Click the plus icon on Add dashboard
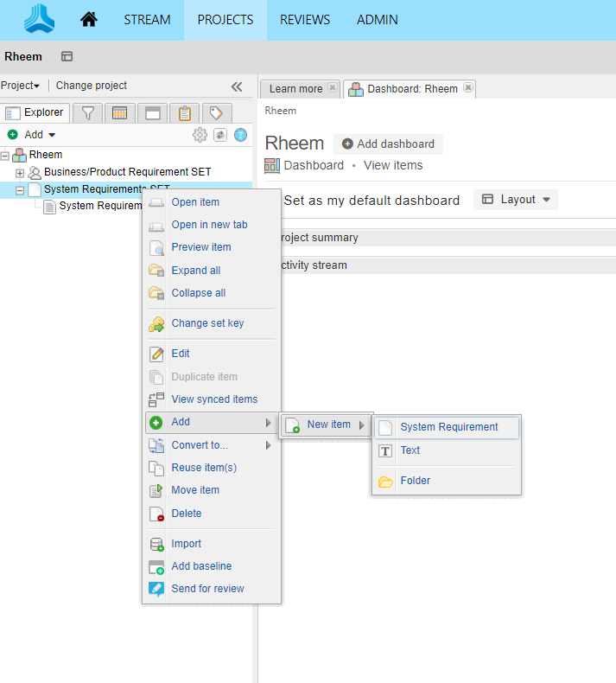The height and width of the screenshot is (683, 616). pos(347,144)
